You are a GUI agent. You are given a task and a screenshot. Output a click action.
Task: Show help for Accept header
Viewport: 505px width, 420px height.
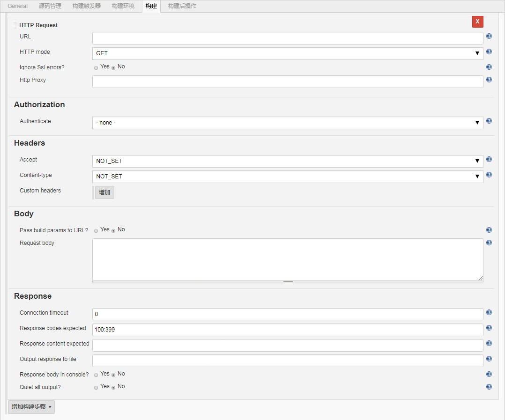click(489, 159)
